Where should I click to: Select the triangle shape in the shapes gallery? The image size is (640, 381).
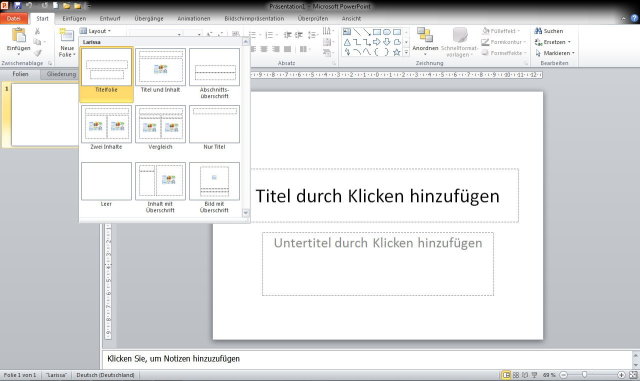point(347,42)
